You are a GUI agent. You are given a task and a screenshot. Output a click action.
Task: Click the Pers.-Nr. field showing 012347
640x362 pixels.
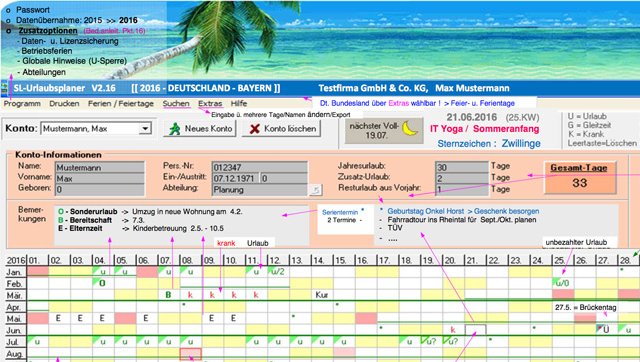coord(260,167)
